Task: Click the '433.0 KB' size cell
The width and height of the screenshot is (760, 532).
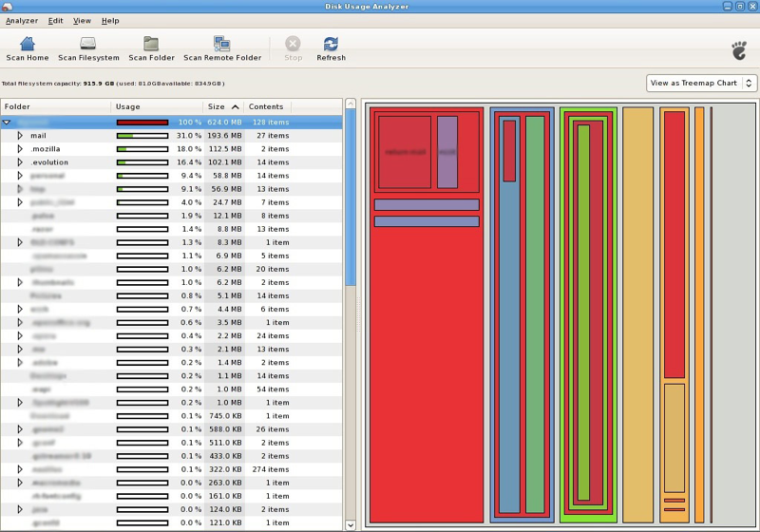Action: (225, 456)
